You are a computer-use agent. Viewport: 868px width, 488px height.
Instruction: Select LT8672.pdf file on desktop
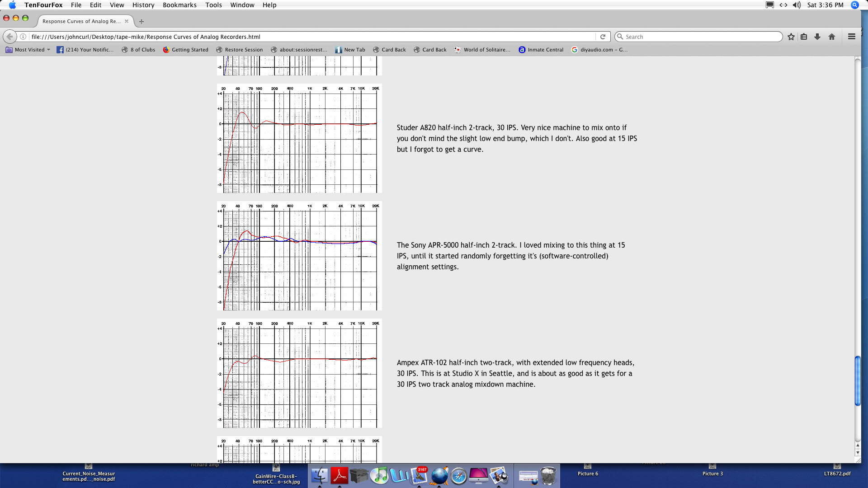click(x=837, y=471)
